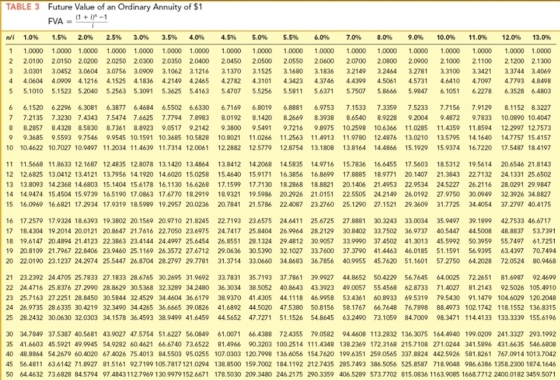This screenshot has height=380, width=560.
Task: Click the 'TABLE 3' heading label
Action: click(22, 7)
